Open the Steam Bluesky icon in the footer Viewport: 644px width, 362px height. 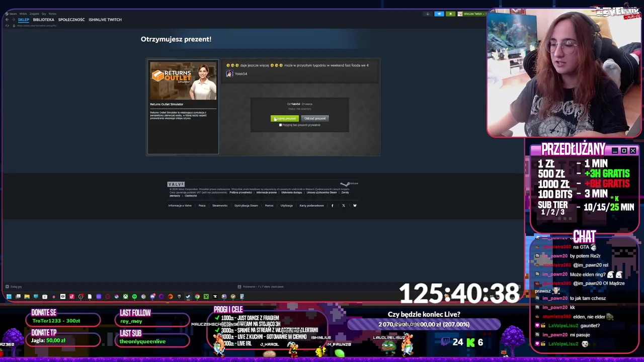(355, 206)
